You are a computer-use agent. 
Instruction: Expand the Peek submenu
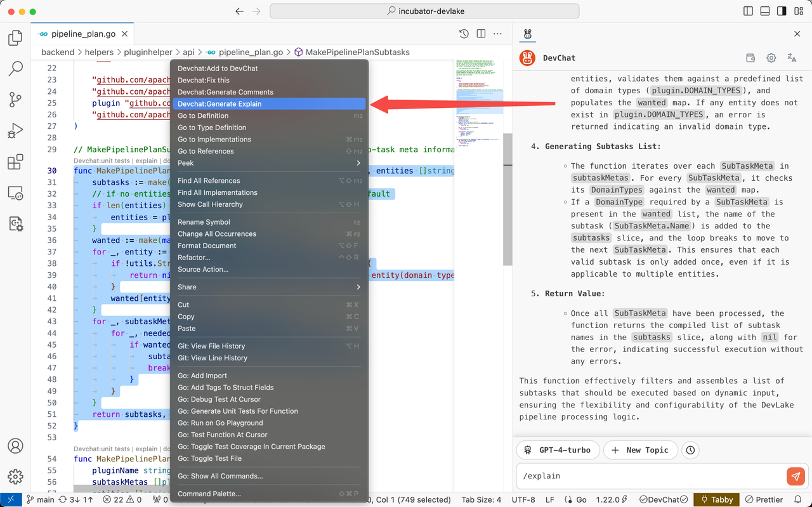pos(269,163)
